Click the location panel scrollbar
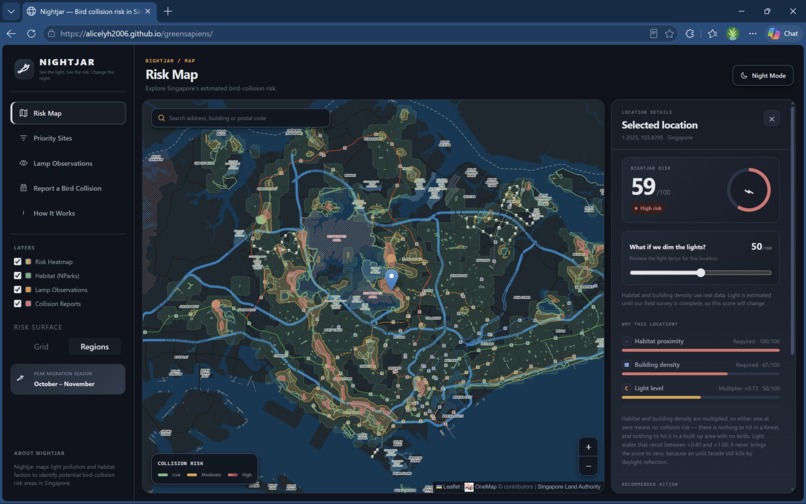This screenshot has width=806, height=504. pyautogui.click(x=792, y=230)
